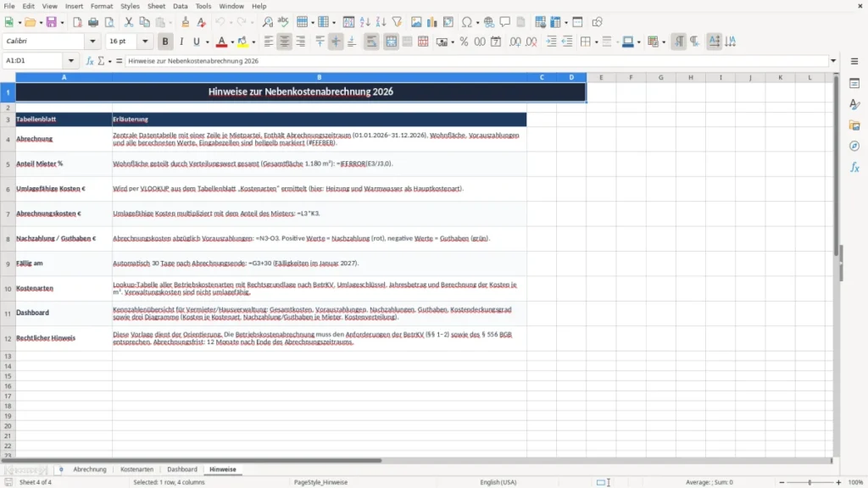The height and width of the screenshot is (488, 868).
Task: Apply the red font color swatch
Action: [221, 42]
